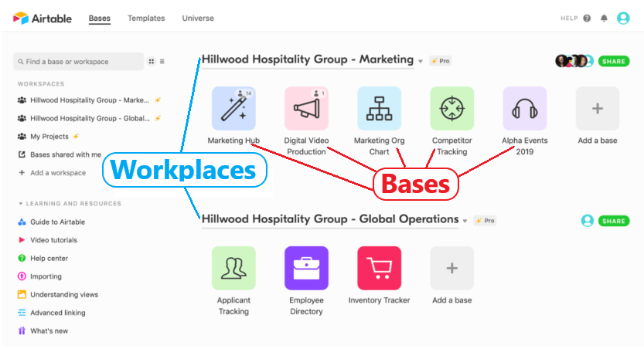Switch to the Bases tab
Screen dimensions: 644x349
pos(100,18)
